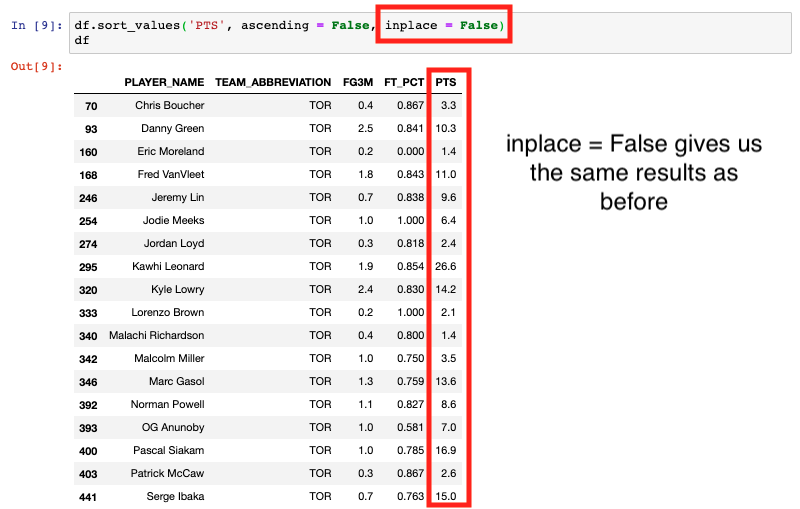
Task: Click Patrick McCaw's PTS value 2.6
Action: pos(448,473)
